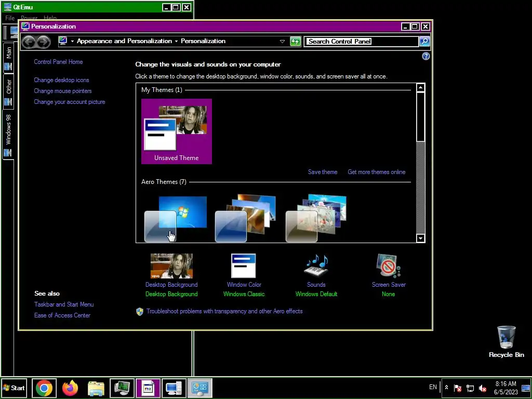Image resolution: width=532 pixels, height=399 pixels.
Task: Select the Unsaved Theme thumbnail
Action: coord(177,131)
